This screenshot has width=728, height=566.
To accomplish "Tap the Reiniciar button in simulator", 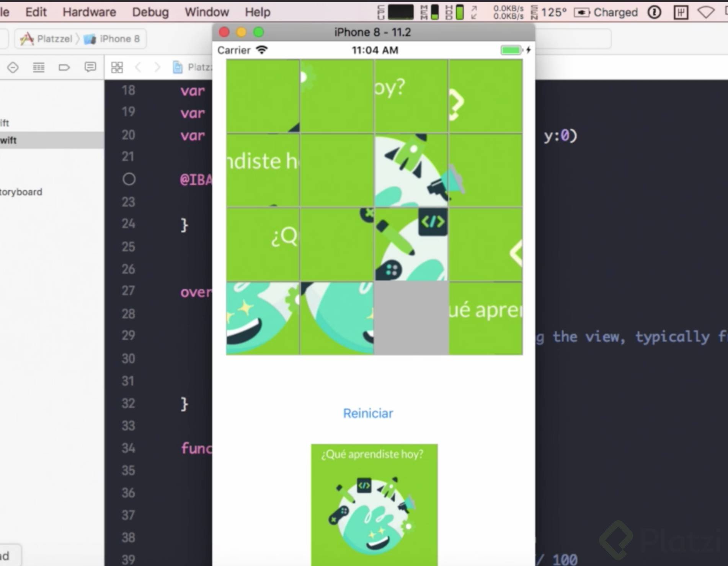I will click(x=368, y=413).
